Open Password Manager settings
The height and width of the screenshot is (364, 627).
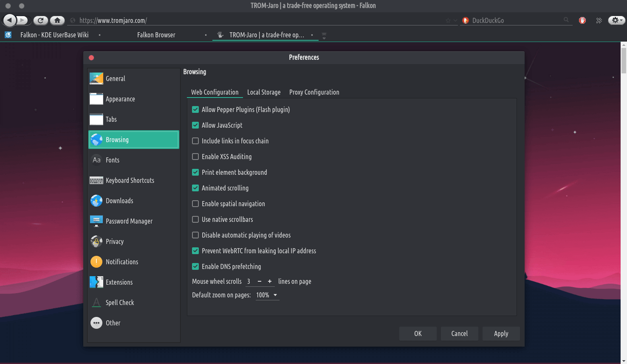(129, 221)
